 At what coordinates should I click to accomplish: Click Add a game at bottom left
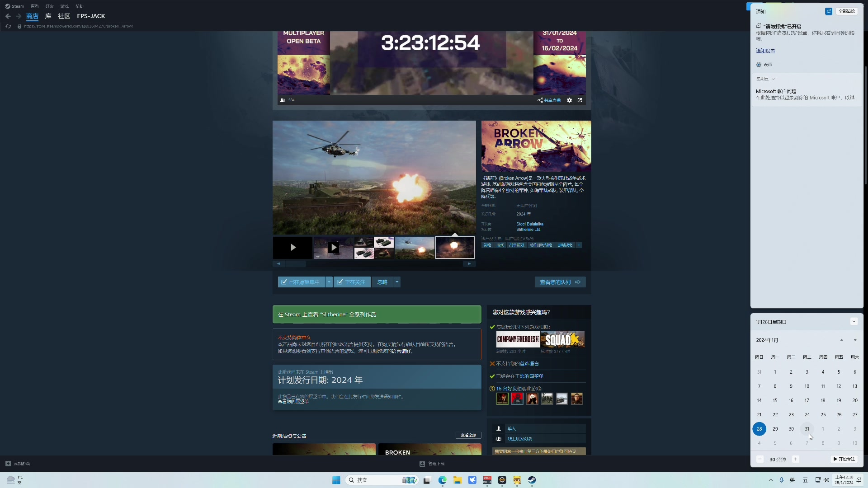tap(18, 464)
